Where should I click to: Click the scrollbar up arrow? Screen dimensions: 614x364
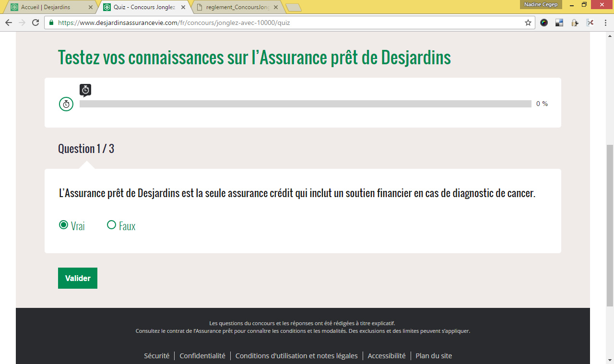(610, 36)
